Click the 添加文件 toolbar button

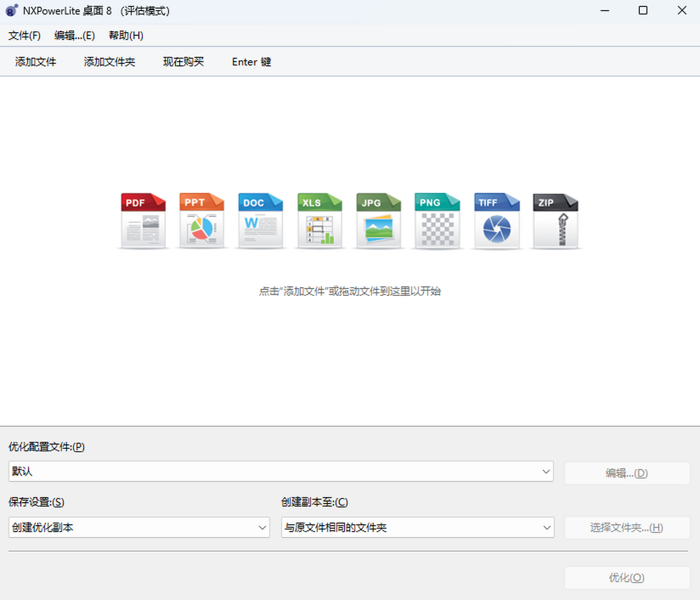click(36, 62)
